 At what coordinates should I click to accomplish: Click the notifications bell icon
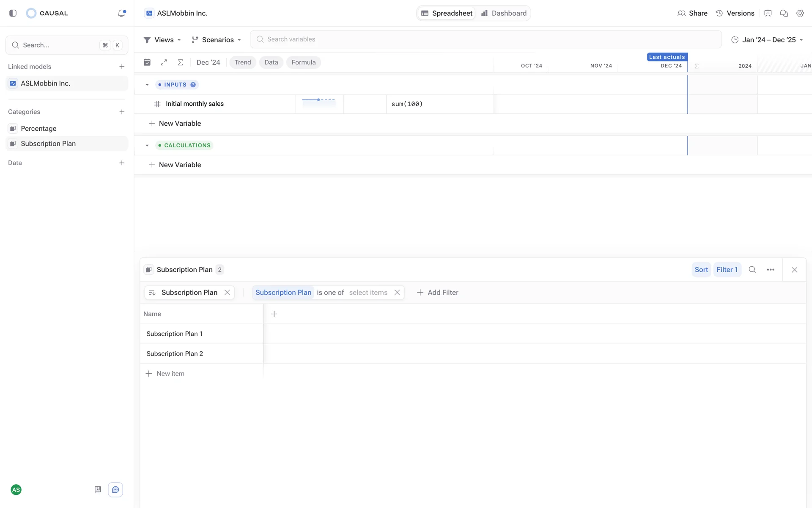pyautogui.click(x=121, y=13)
